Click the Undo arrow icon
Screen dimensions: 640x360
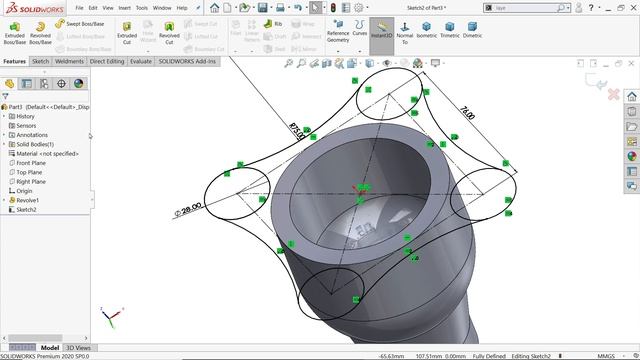tap(298, 7)
